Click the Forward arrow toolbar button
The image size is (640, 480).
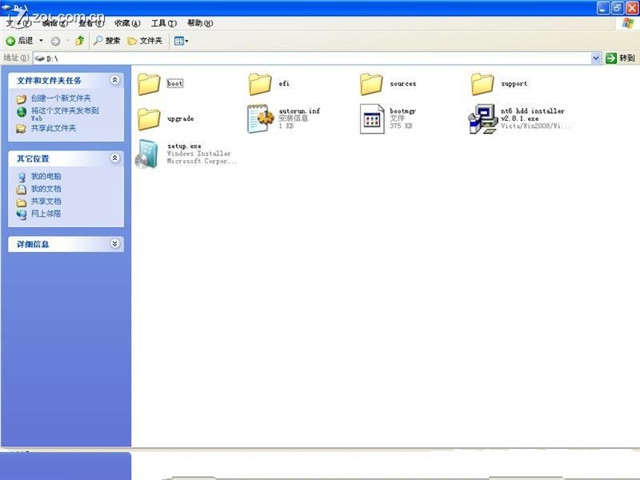pos(56,41)
